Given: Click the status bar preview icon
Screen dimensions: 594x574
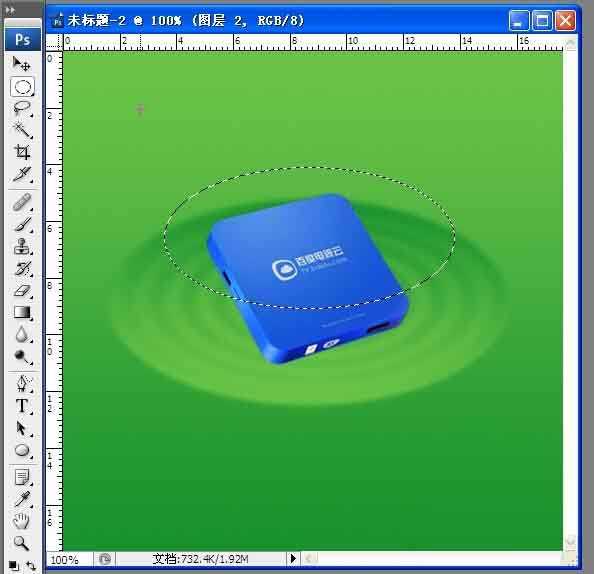Looking at the screenshot, I should [105, 559].
